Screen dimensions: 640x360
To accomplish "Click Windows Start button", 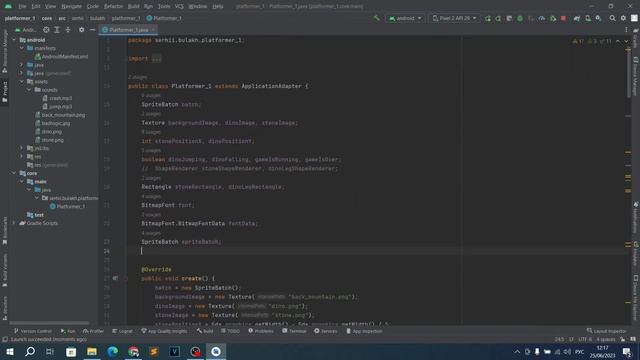I will 9,351.
